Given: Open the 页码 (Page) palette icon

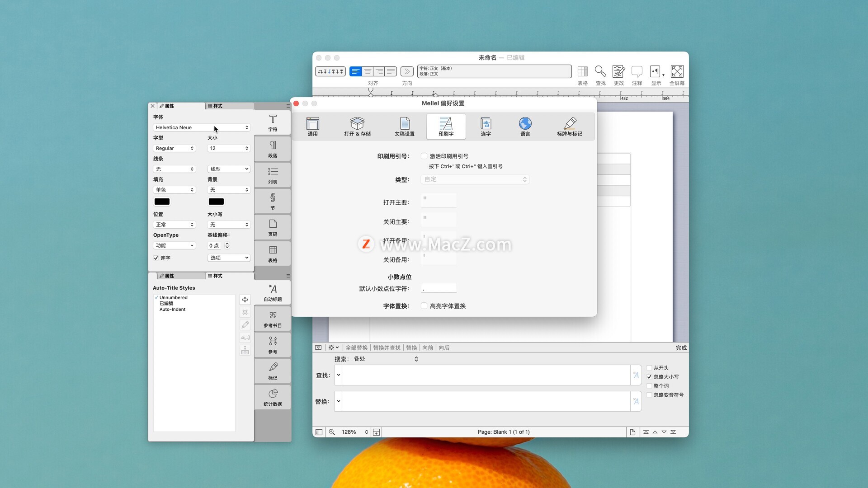Looking at the screenshot, I should 273,227.
